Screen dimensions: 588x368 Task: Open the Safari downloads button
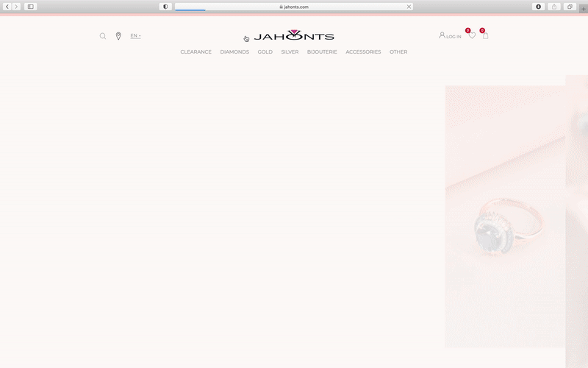(x=538, y=7)
